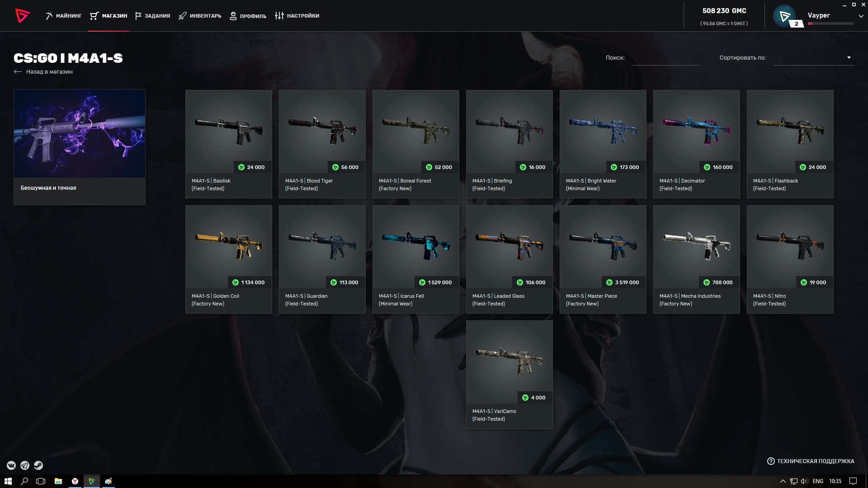
Task: Click the Задания flag icon
Action: pyautogui.click(x=138, y=16)
